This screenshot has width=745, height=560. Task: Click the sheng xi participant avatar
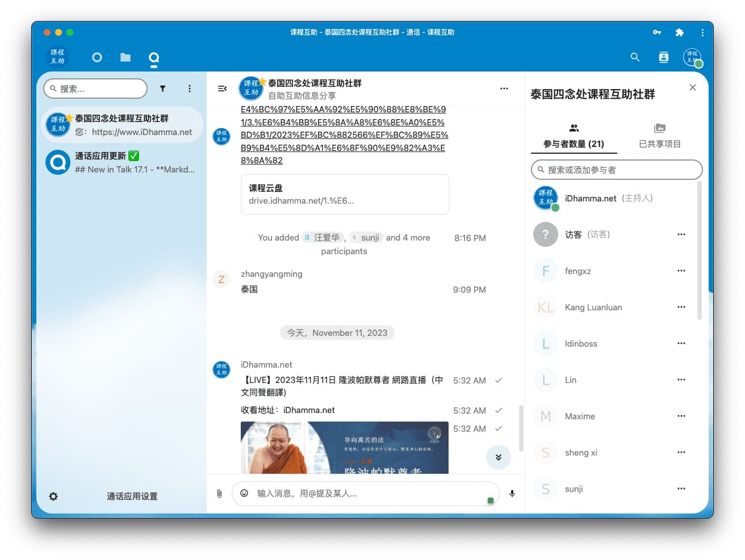pos(546,452)
